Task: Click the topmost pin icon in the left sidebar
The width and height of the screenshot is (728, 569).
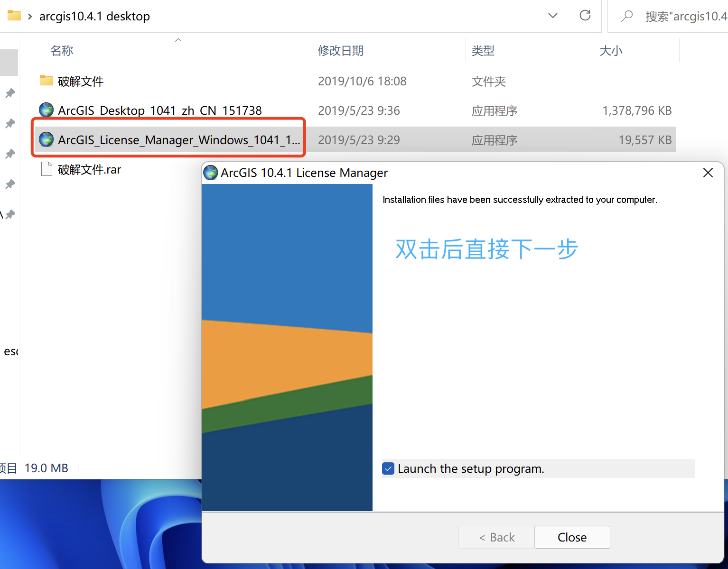Action: (9, 93)
